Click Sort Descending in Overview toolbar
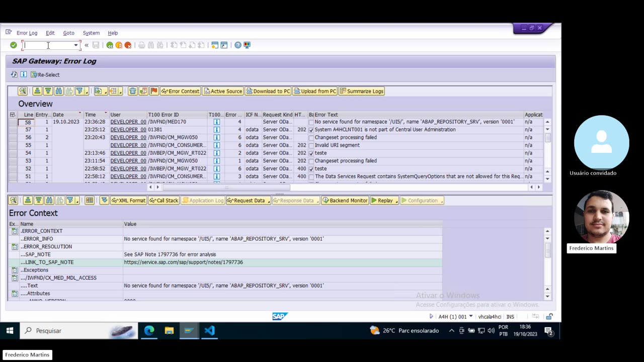Viewport: 644px width, 362px height. coord(48,91)
